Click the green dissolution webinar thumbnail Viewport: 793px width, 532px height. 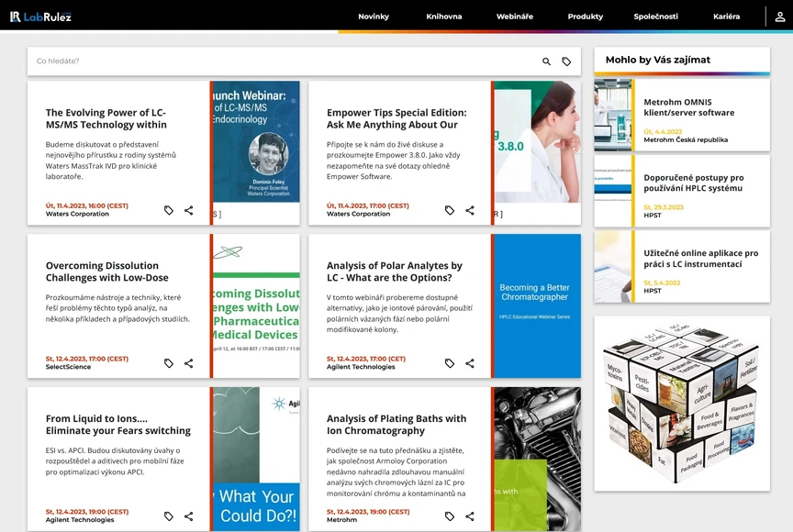tap(256, 305)
